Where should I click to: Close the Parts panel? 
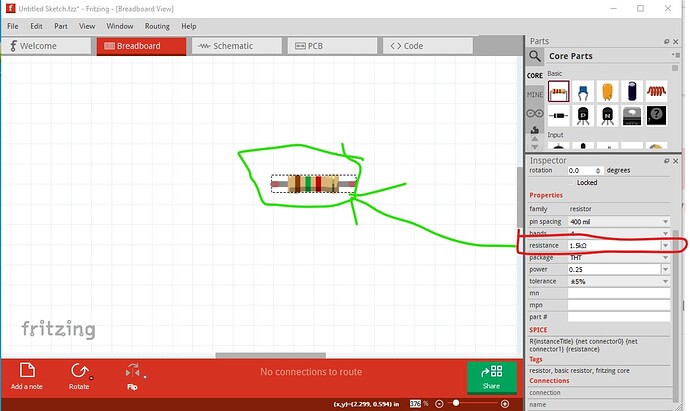675,41
